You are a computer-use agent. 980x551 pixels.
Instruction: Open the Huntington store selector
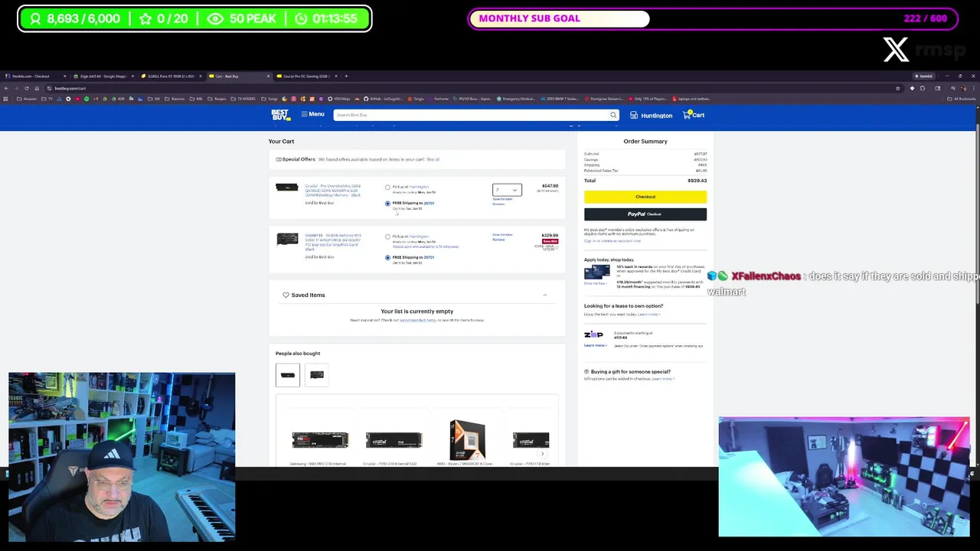pos(651,116)
